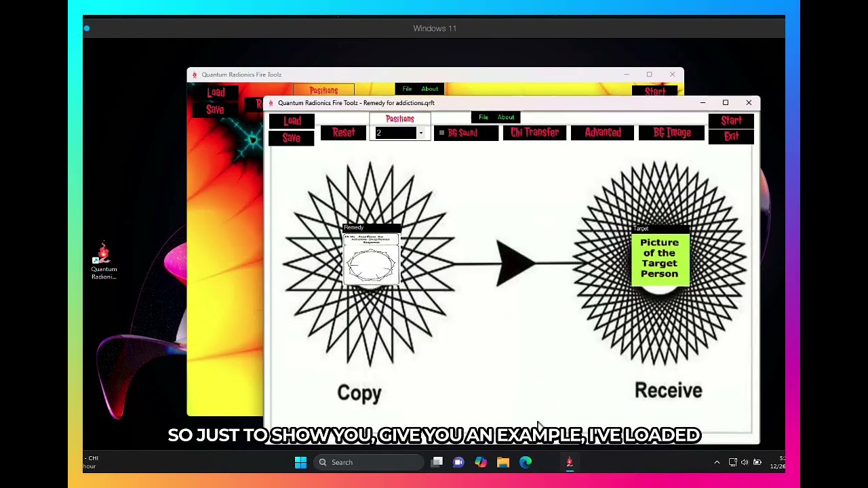This screenshot has height=488, width=868.
Task: Minimize the front Quantum Radionics window
Action: 703,103
